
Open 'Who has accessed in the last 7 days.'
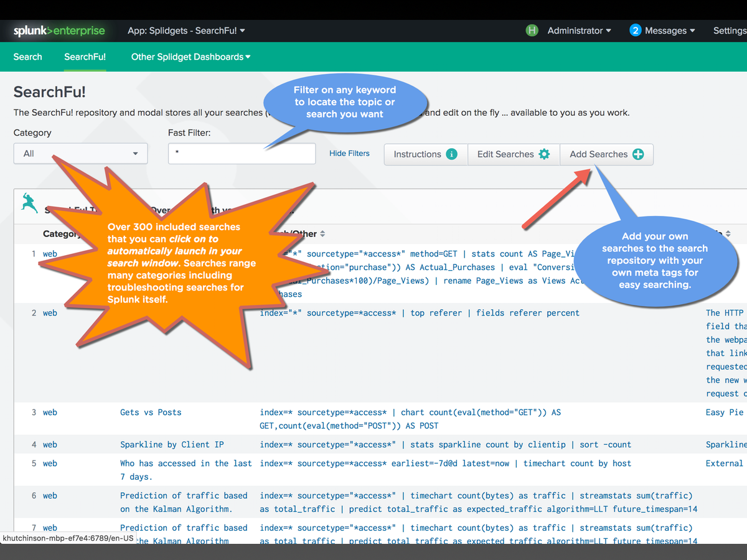[x=186, y=470]
